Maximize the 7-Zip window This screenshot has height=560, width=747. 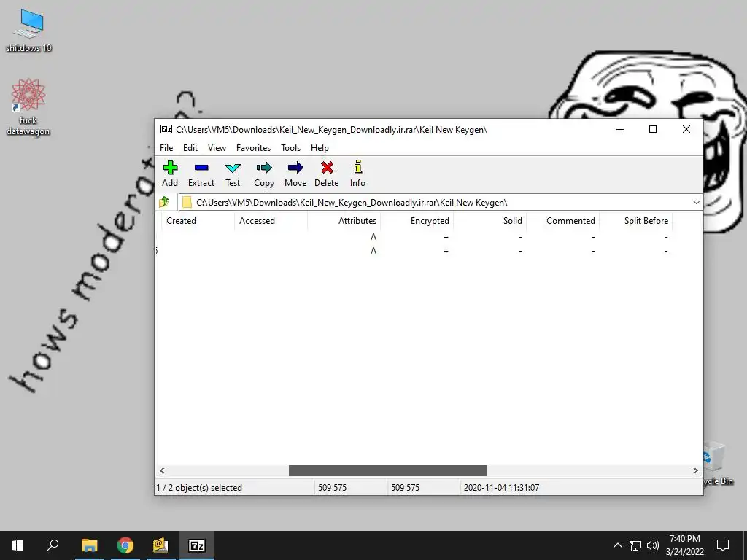click(653, 129)
